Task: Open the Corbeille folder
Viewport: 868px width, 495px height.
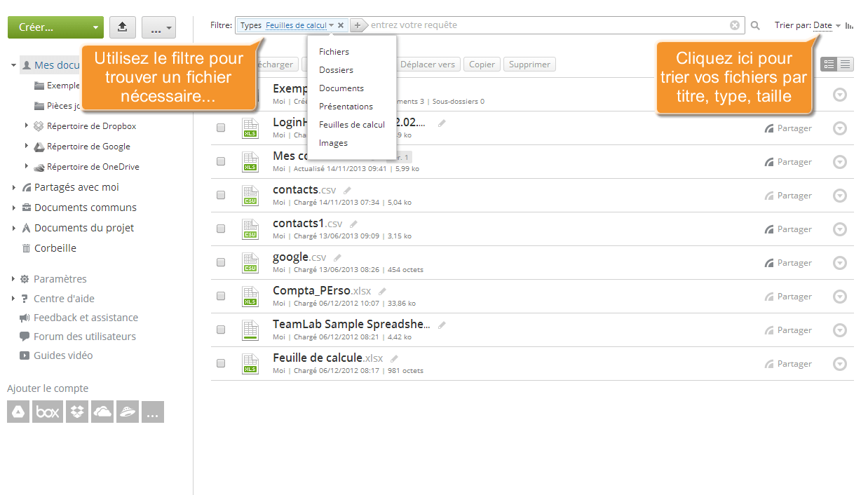Action: click(55, 248)
